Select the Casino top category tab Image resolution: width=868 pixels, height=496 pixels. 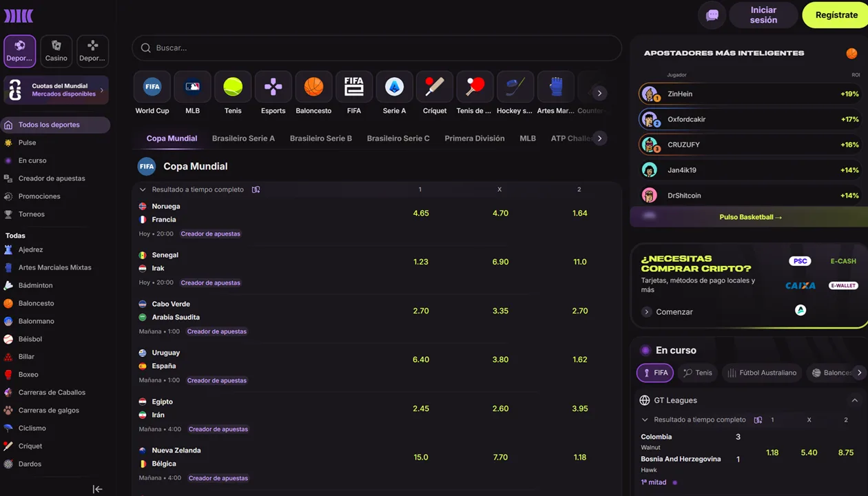(x=56, y=51)
